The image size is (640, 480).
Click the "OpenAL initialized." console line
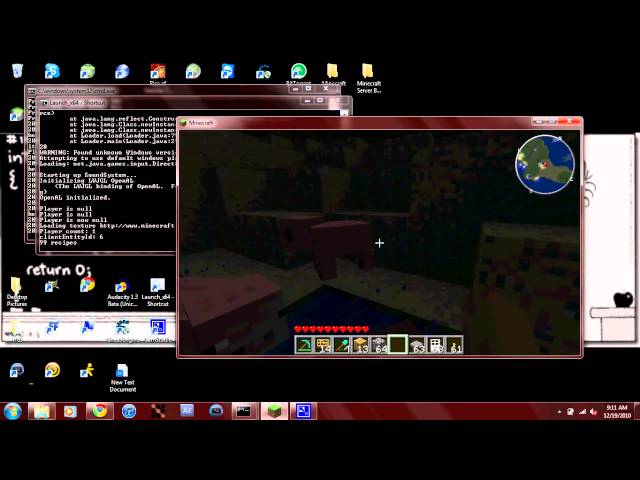point(75,198)
